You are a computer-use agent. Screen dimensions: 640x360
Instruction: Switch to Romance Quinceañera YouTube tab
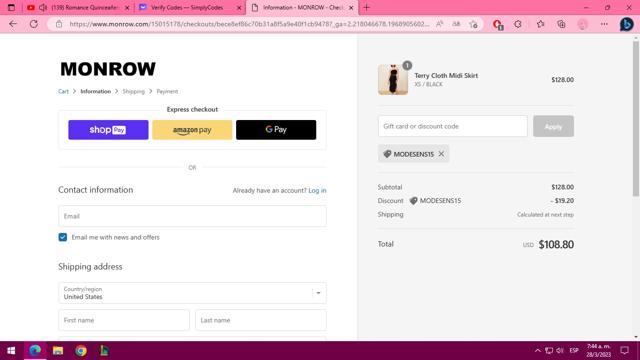pyautogui.click(x=78, y=7)
